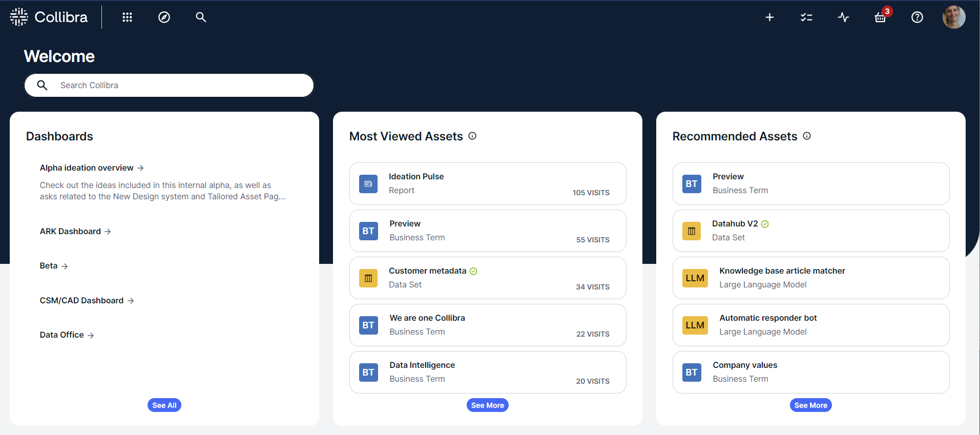Open the activity pulse icon
Screen dimensions: 980x435
click(x=843, y=17)
